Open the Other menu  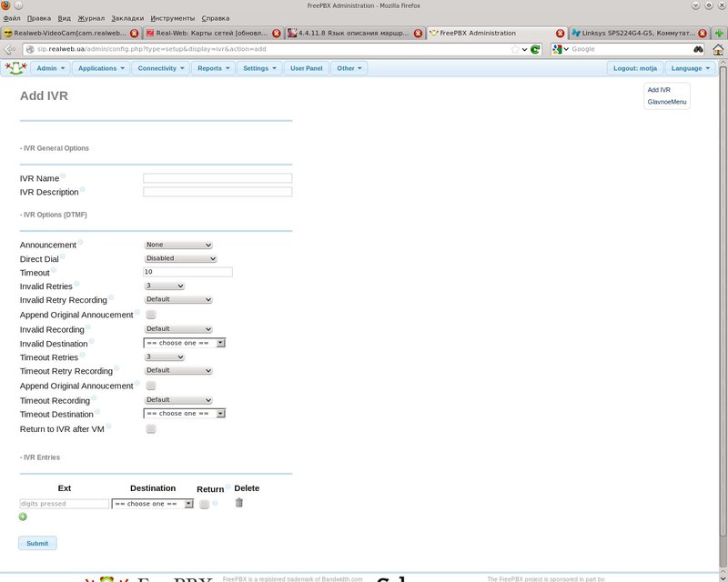349,68
